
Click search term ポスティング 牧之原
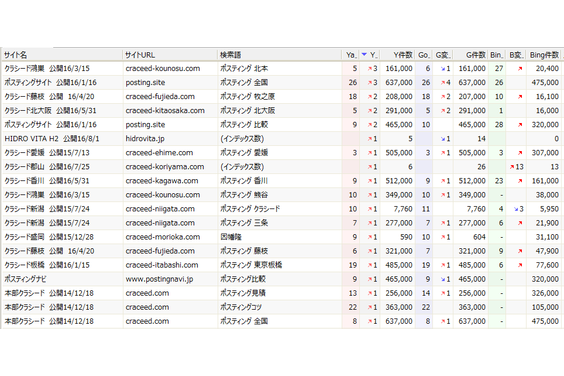coord(247,96)
